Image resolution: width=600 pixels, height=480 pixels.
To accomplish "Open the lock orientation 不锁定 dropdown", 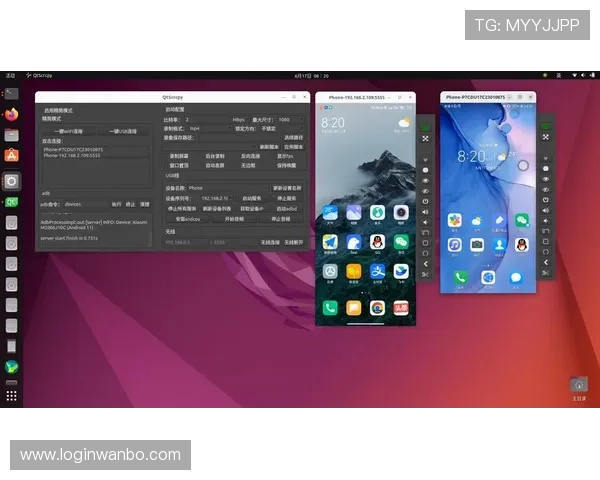I will tap(282, 129).
